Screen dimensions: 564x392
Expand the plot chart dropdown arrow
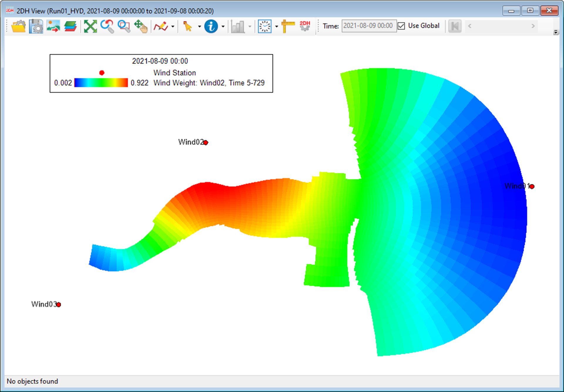point(250,26)
